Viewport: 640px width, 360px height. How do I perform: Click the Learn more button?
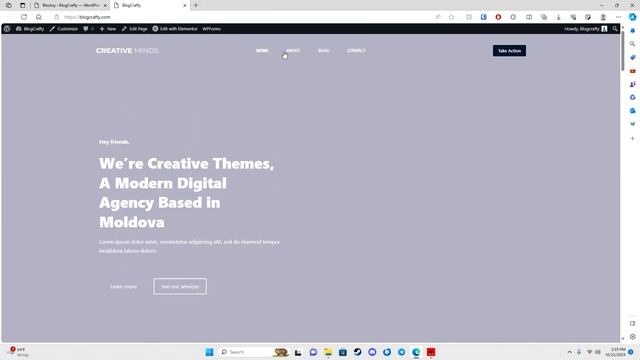click(x=123, y=287)
